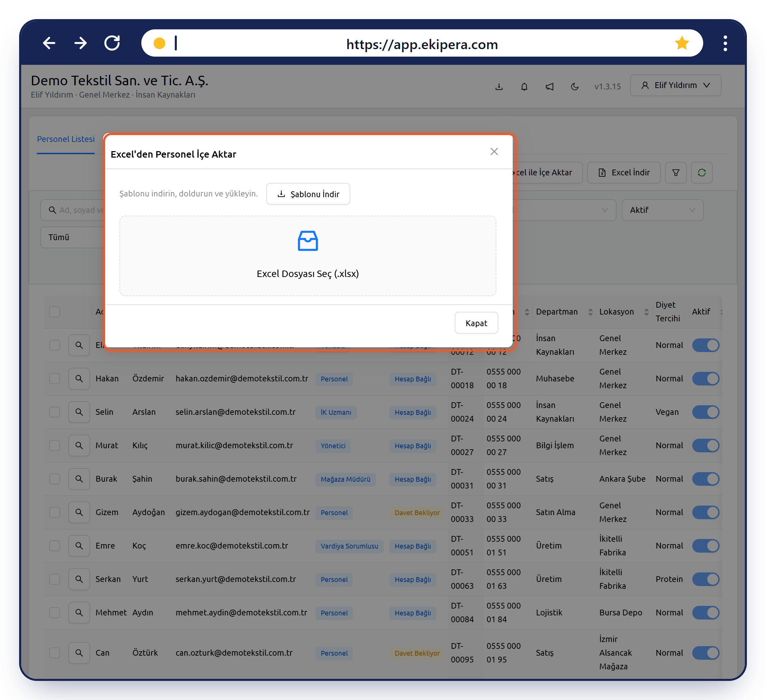Click the Şablonu İndir button

[x=308, y=194]
